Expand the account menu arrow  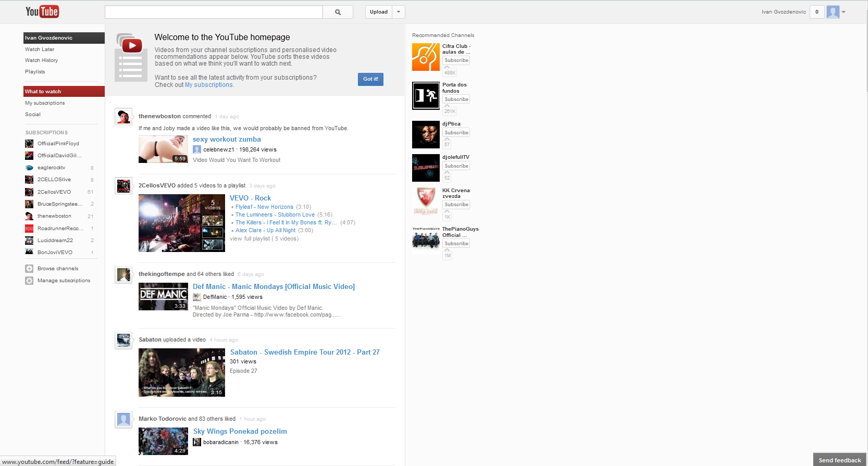pos(844,12)
